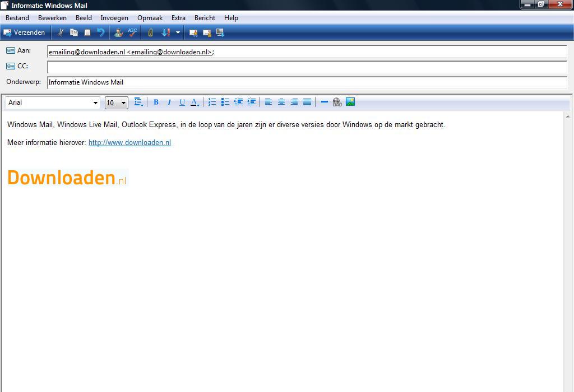This screenshot has width=574, height=392.
Task: Click the Aan recipient field
Action: coord(307,52)
